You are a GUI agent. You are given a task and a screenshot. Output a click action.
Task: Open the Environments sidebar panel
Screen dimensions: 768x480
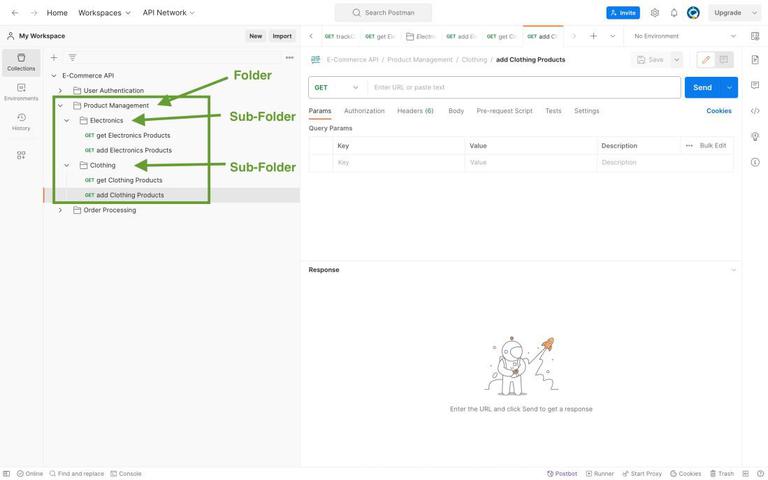[x=21, y=92]
